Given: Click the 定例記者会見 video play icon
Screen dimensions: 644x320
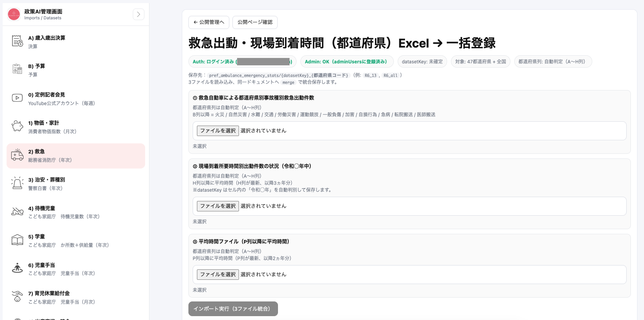Looking at the screenshot, I should (17, 98).
